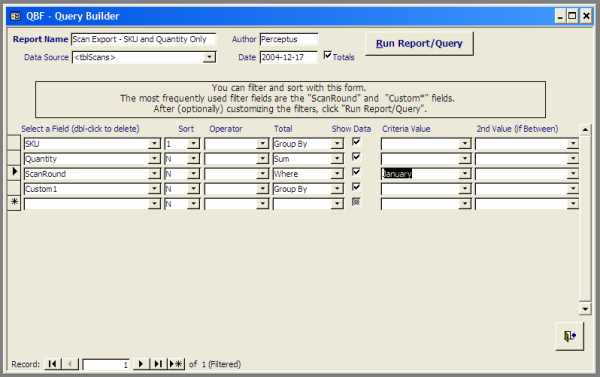This screenshot has height=377, width=600.
Task: Click the QBF form icon in title bar
Action: (x=15, y=16)
